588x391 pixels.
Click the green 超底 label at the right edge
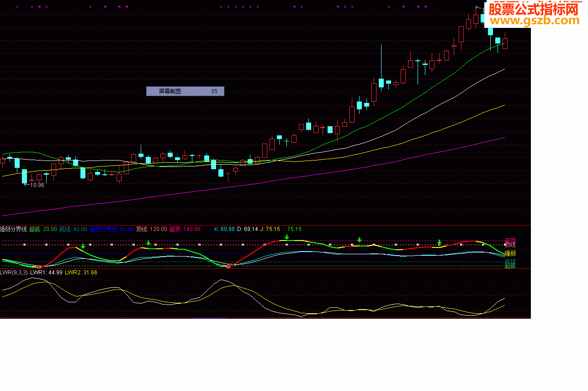[x=510, y=266]
